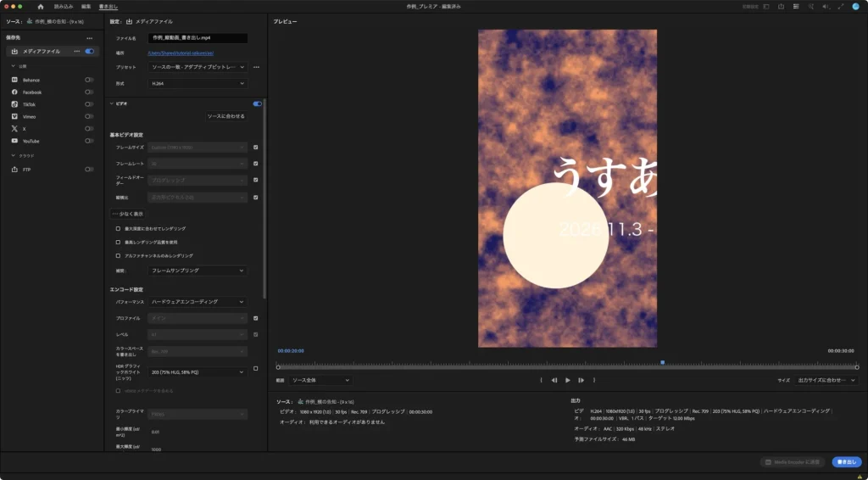Click the Vimeo logo icon
The width and height of the screenshot is (868, 480).
click(x=14, y=116)
